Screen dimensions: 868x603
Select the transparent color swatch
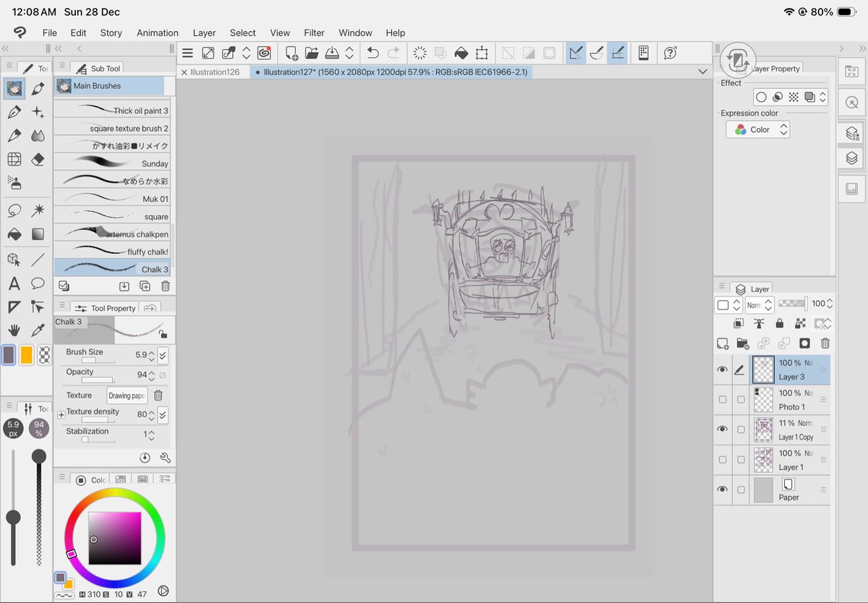(43, 355)
